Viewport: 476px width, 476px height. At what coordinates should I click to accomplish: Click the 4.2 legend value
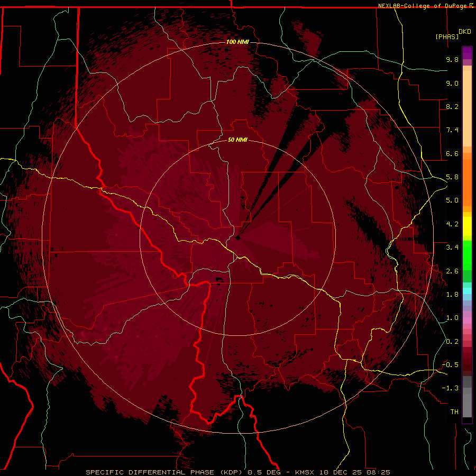coord(452,224)
